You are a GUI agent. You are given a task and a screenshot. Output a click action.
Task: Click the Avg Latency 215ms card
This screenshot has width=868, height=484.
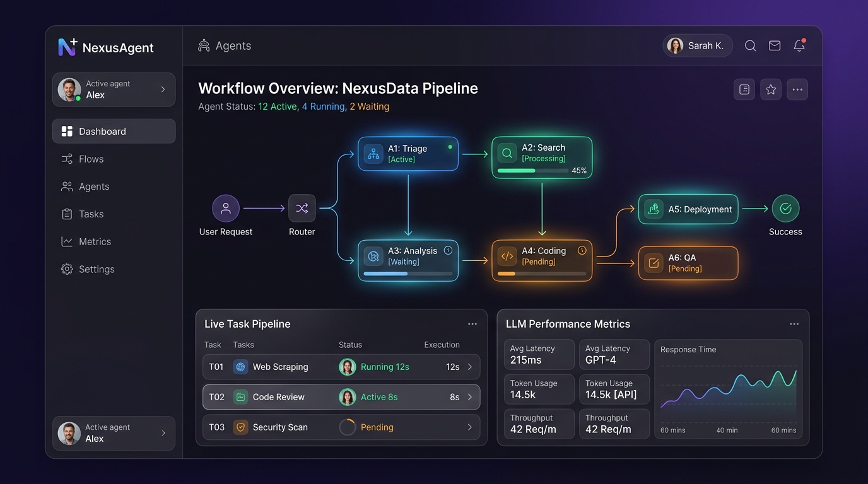click(539, 354)
